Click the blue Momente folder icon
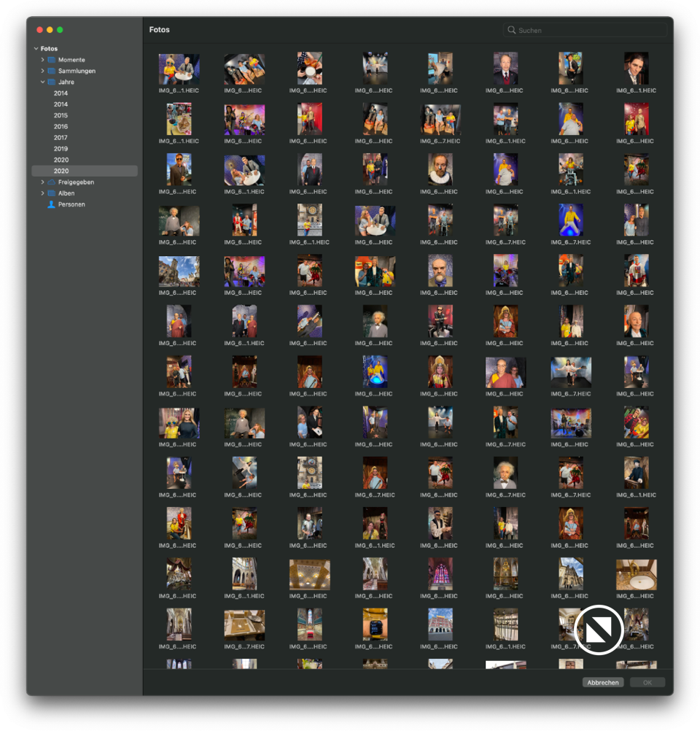The image size is (700, 731). pos(51,60)
